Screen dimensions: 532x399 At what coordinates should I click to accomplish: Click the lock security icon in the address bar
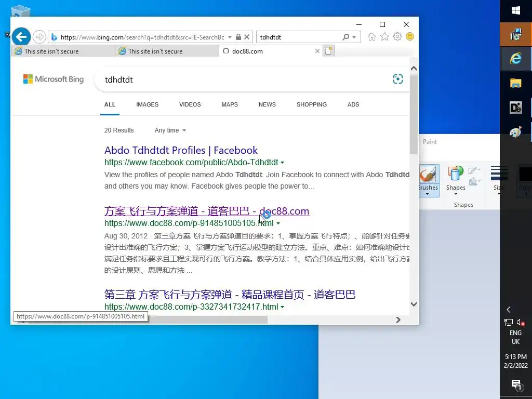[x=238, y=37]
